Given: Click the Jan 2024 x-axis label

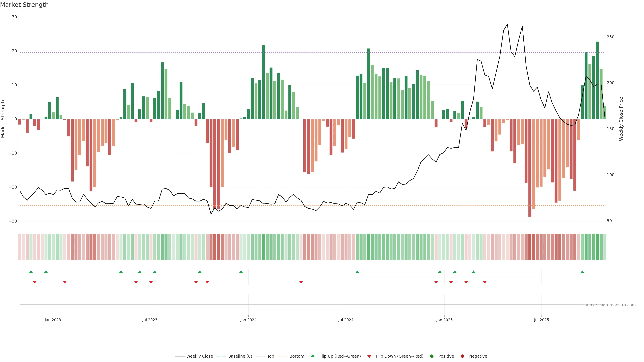Looking at the screenshot, I should tap(248, 320).
